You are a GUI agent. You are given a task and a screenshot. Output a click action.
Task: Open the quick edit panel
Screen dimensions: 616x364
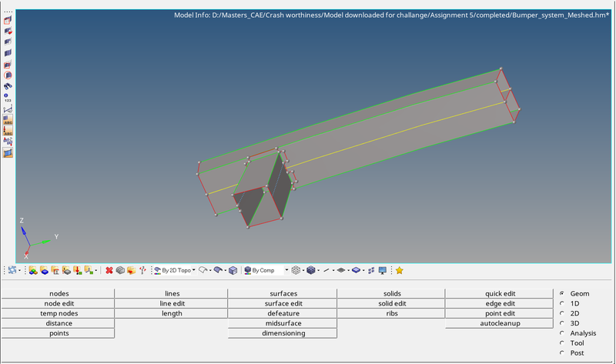pos(500,293)
